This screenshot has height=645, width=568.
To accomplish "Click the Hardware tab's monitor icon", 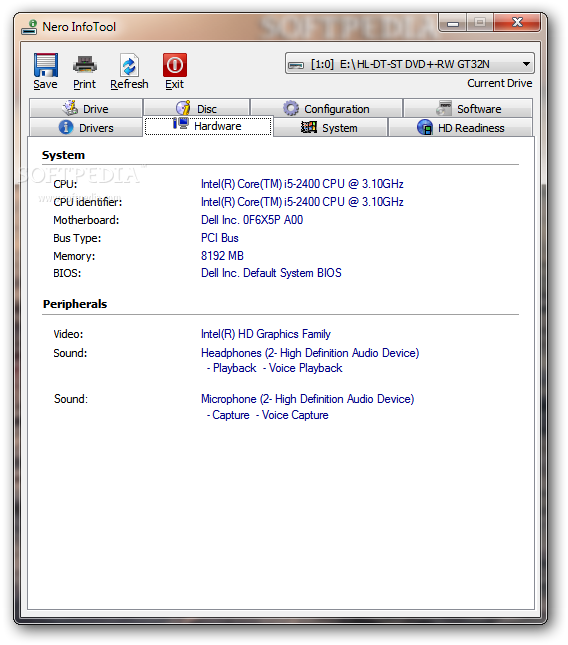I will click(x=181, y=123).
